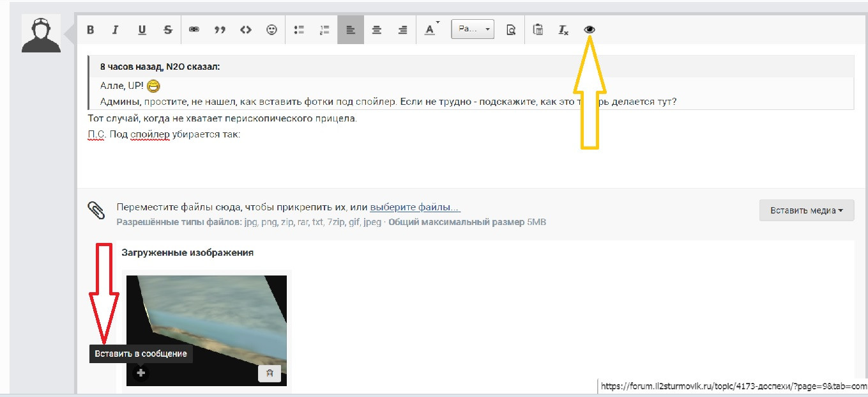This screenshot has width=868, height=397.
Task: Align text to the left
Action: (351, 29)
